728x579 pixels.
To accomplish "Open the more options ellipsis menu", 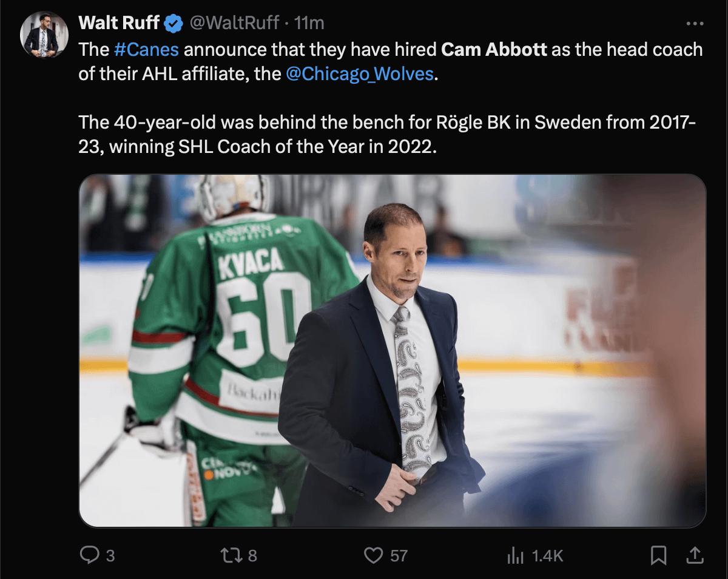I will (694, 23).
